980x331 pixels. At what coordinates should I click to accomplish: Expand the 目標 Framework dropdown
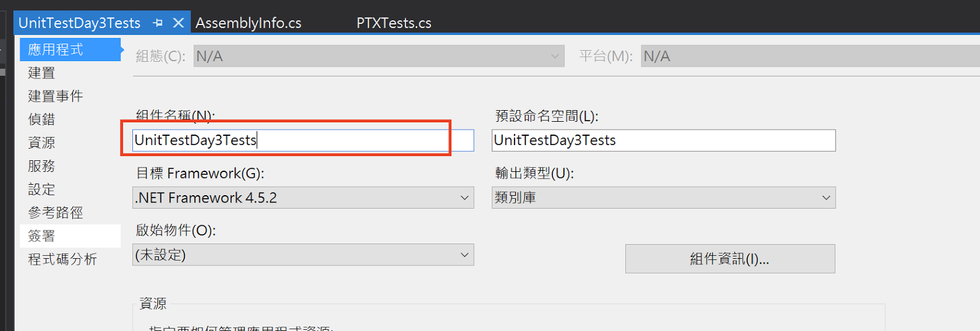(303, 198)
